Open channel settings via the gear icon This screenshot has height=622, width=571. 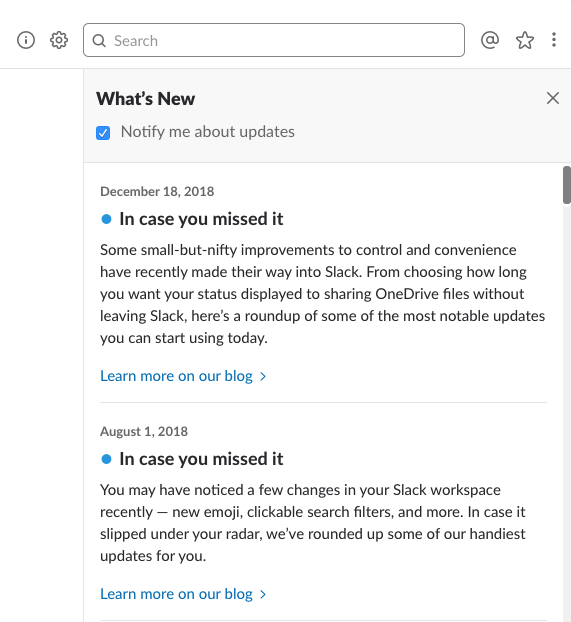[59, 40]
